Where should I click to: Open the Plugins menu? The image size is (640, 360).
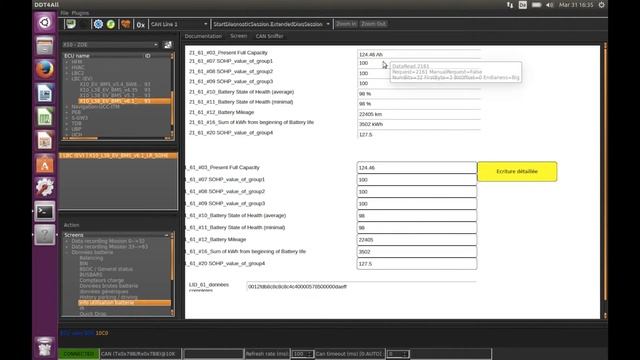(80, 13)
